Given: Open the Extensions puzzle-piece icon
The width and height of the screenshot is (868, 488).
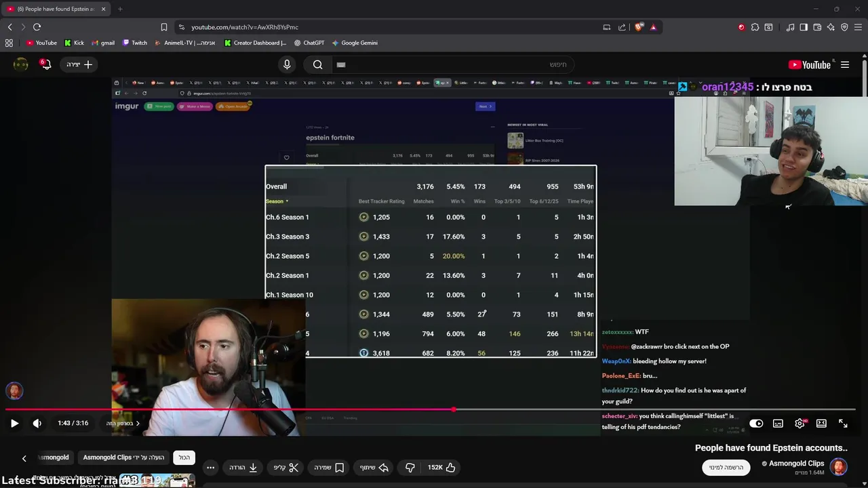Looking at the screenshot, I should tap(755, 27).
